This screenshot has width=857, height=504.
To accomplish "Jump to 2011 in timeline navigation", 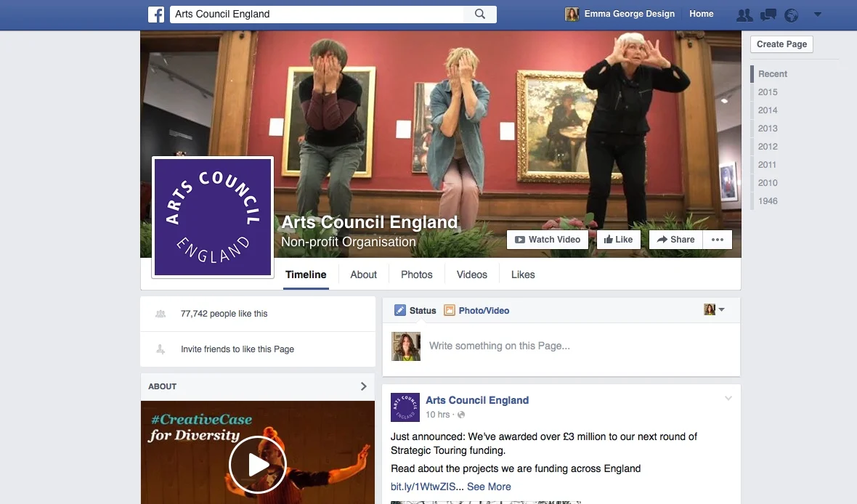I will click(x=767, y=165).
